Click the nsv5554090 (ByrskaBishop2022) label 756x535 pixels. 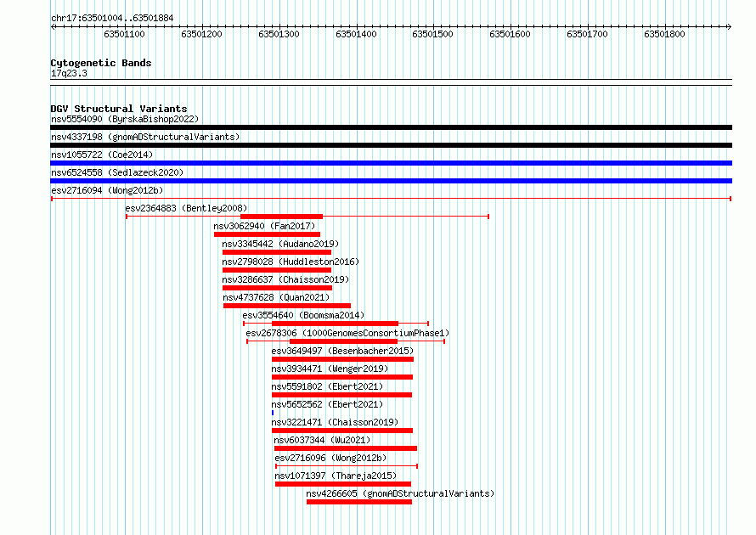pyautogui.click(x=125, y=119)
